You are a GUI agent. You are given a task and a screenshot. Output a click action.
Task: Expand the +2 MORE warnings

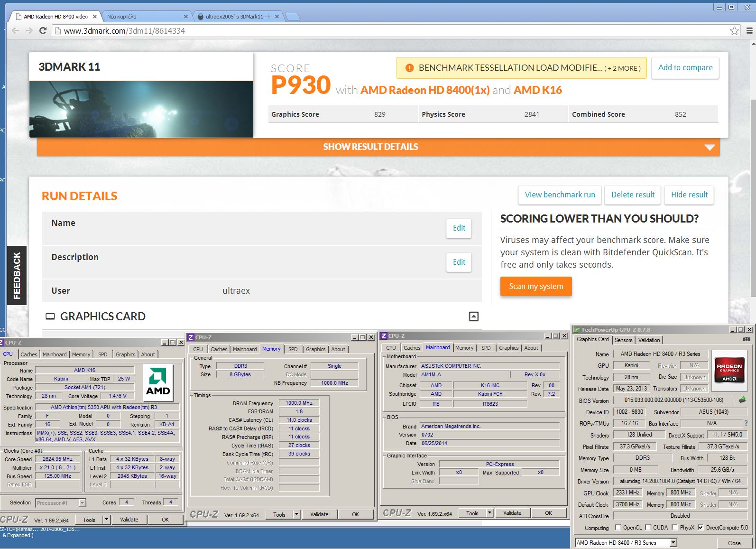(622, 68)
